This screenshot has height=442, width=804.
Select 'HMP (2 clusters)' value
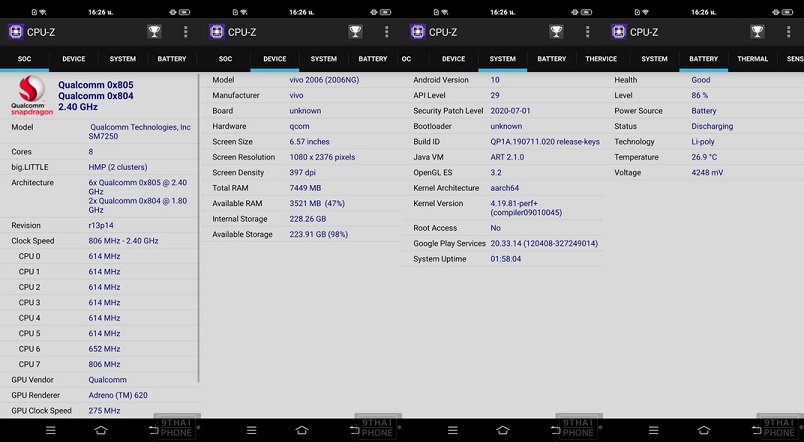tap(118, 167)
